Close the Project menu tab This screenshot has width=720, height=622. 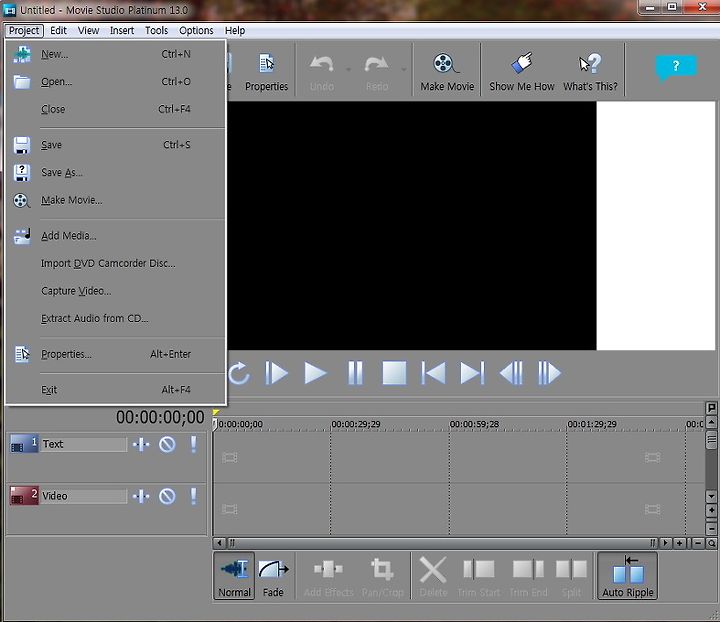point(24,31)
